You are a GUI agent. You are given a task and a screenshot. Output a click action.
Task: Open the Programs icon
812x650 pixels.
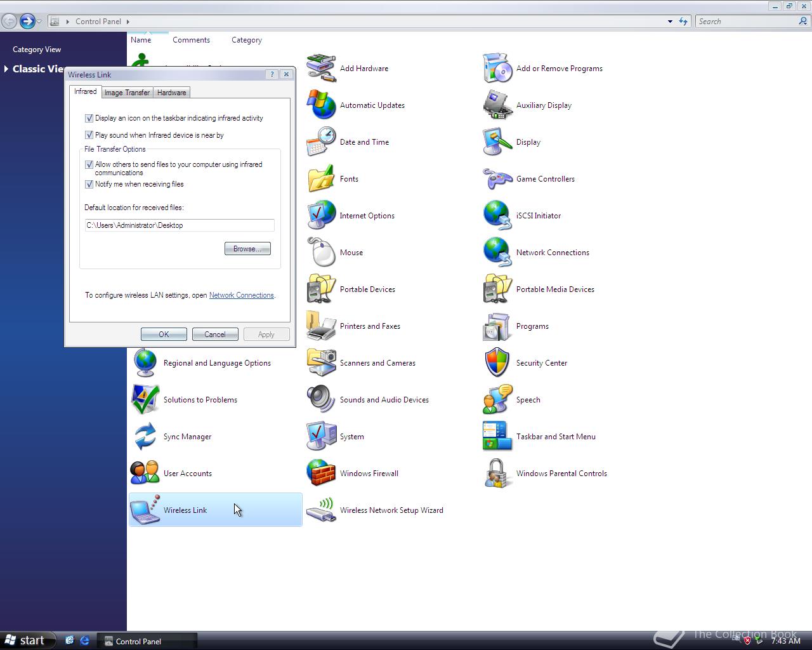[x=497, y=326]
